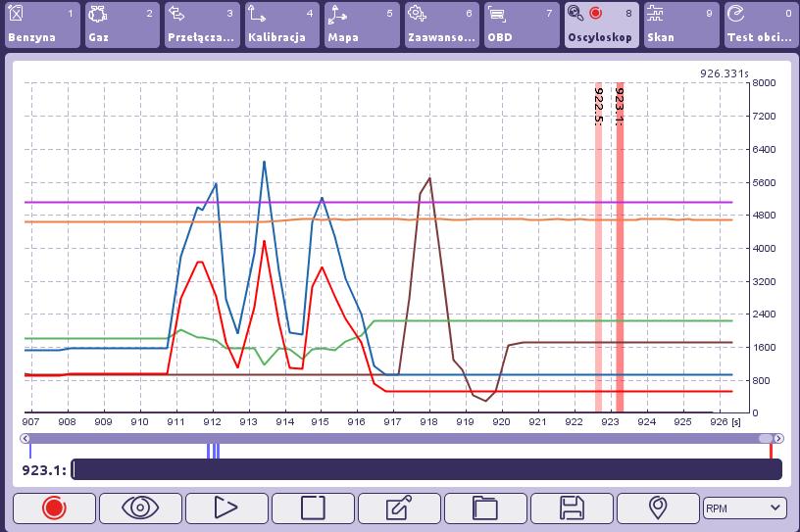Click the left arrow of the timeline scrollbar
The height and width of the screenshot is (532, 800).
click(25, 439)
